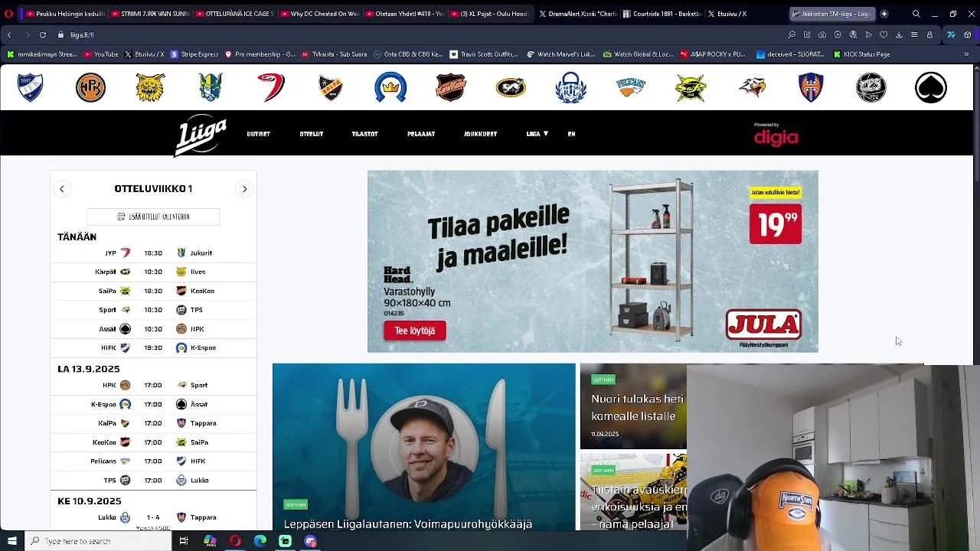This screenshot has height=551, width=980.
Task: Open Travis Scott Outfits bookmark
Action: click(484, 54)
